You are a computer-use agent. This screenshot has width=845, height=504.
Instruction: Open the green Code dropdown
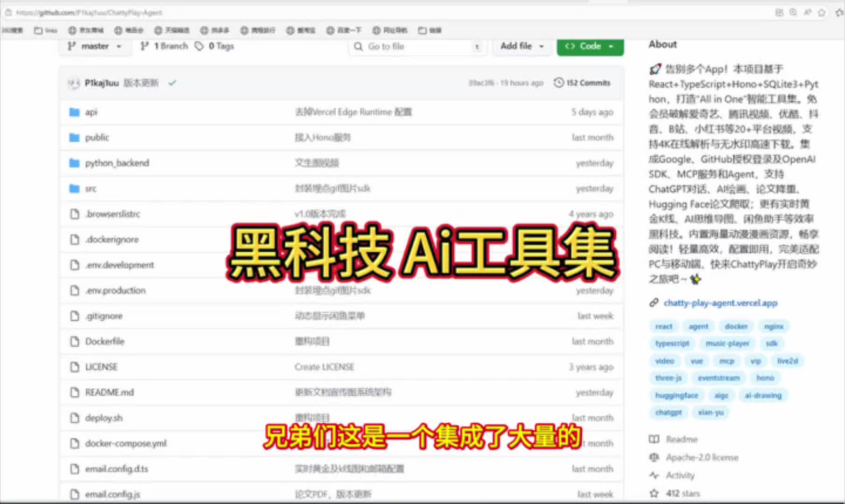(x=590, y=46)
